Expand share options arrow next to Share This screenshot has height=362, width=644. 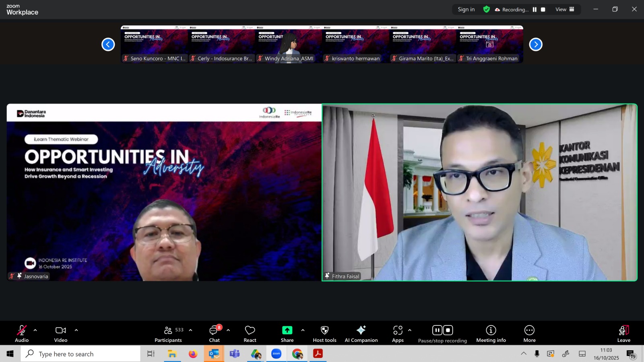tap(303, 330)
